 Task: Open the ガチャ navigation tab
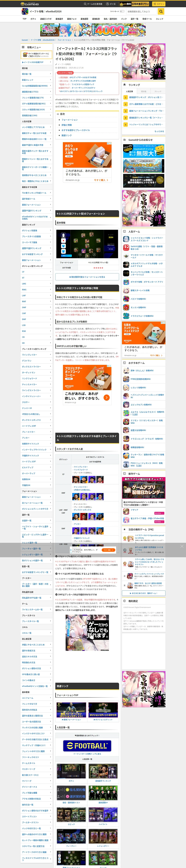(x=33, y=19)
